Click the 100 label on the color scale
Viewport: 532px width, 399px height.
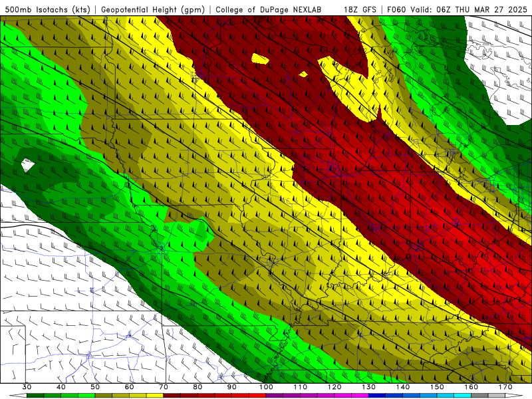click(266, 387)
